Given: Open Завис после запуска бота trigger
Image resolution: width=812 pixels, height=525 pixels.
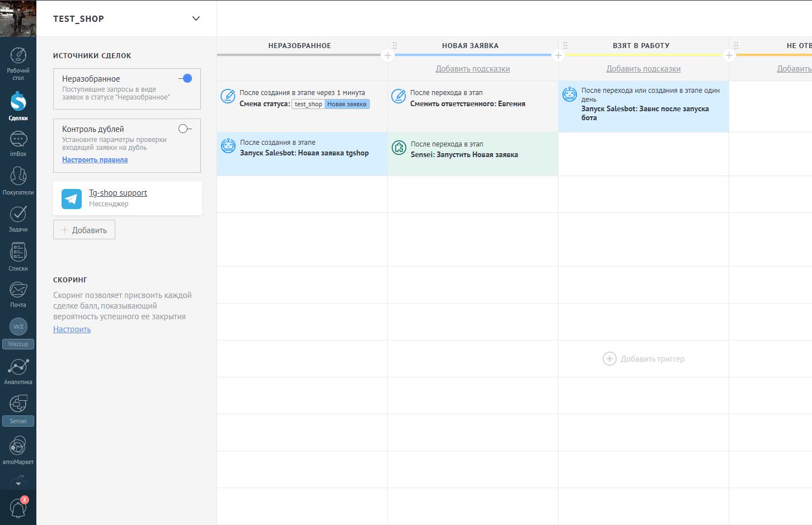Looking at the screenshot, I should (x=644, y=106).
